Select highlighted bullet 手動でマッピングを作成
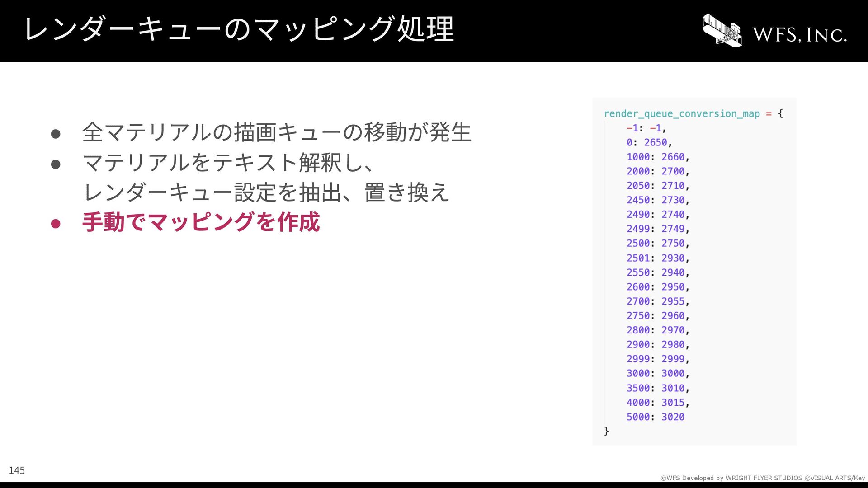 201,222
